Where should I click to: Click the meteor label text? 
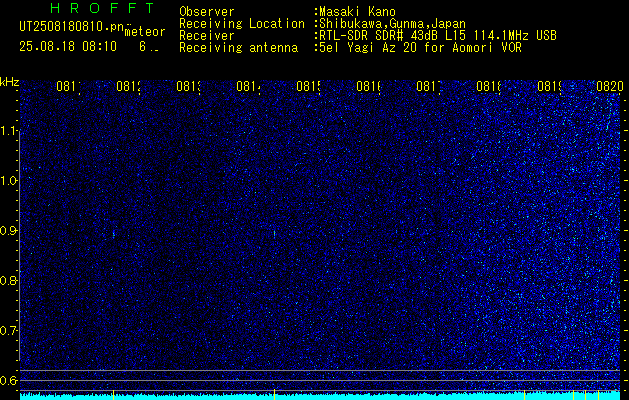[145, 32]
